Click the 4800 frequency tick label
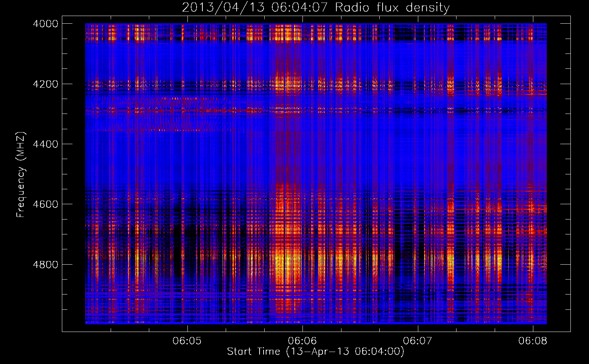Screen dimensions: 589x364 coord(46,265)
